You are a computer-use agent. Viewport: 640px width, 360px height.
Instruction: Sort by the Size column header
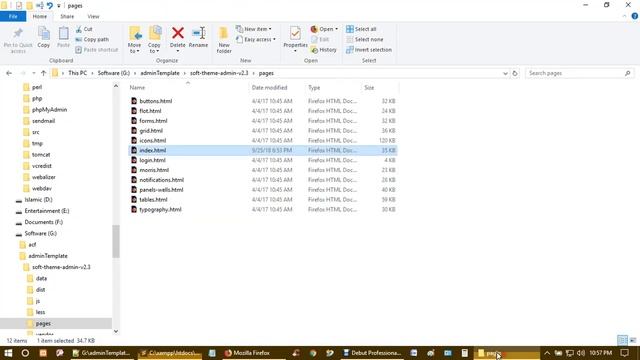pos(369,88)
